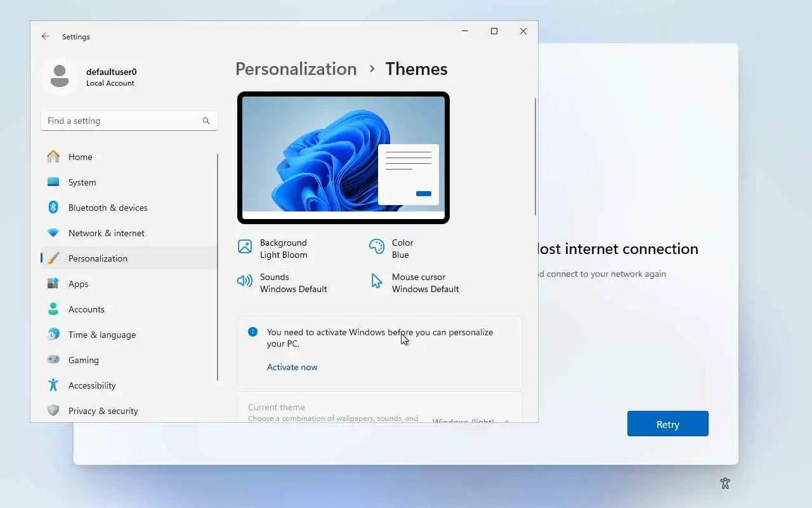Click the System monitor icon

[x=53, y=182]
